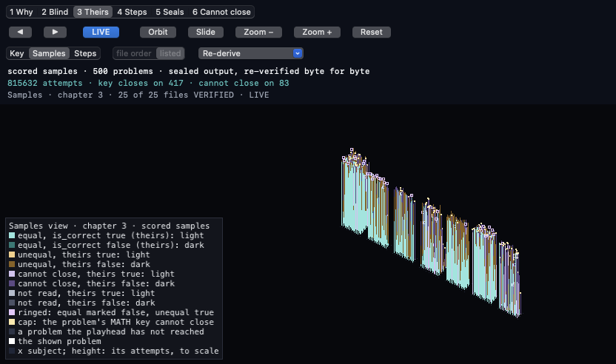Click swatch for cannot close, theirs false
616x364 pixels.
click(x=12, y=283)
